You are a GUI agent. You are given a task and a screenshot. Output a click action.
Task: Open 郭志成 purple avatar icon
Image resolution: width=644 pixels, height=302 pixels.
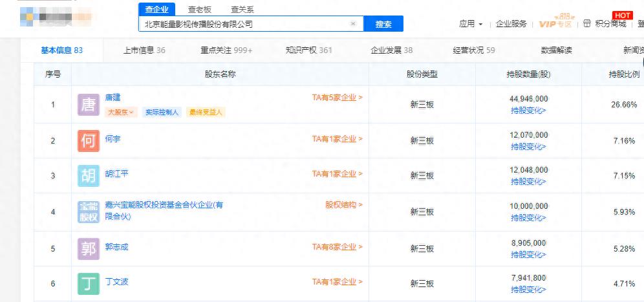coord(89,248)
